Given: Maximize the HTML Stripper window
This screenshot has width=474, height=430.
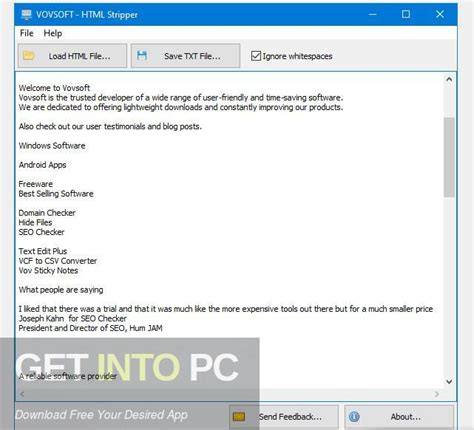Looking at the screenshot, I should coord(406,14).
